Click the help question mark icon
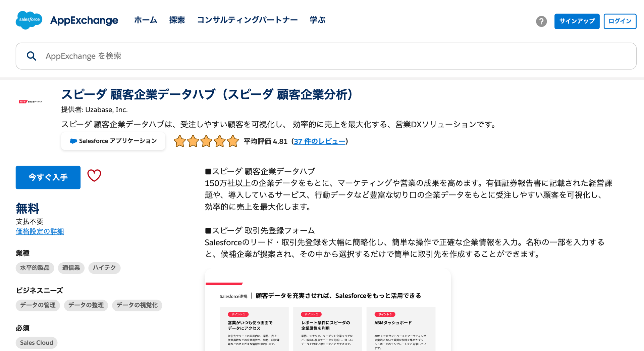 (541, 21)
